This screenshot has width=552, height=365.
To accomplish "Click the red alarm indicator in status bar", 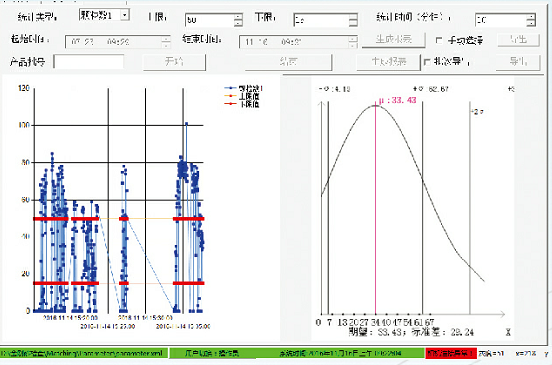I will coord(451,353).
